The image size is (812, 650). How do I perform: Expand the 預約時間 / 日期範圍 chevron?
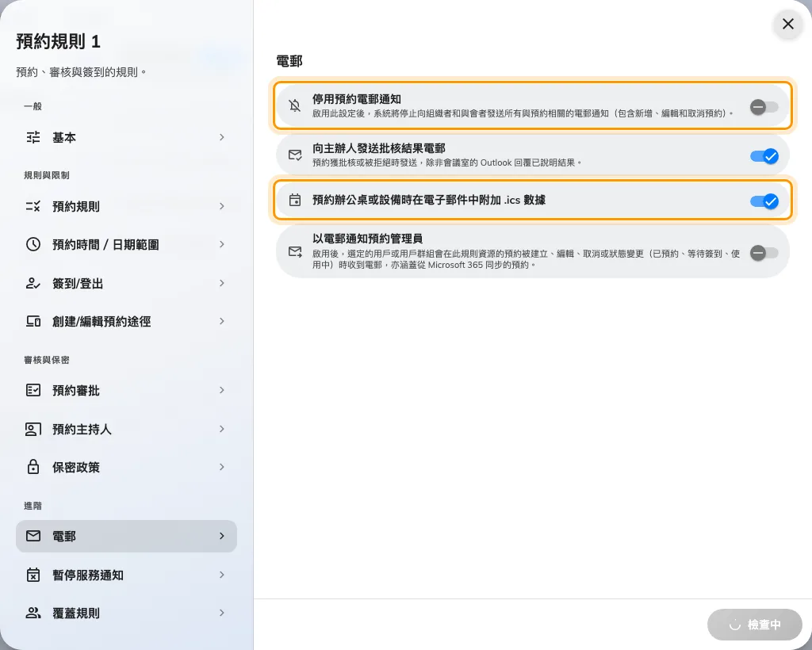coord(222,244)
